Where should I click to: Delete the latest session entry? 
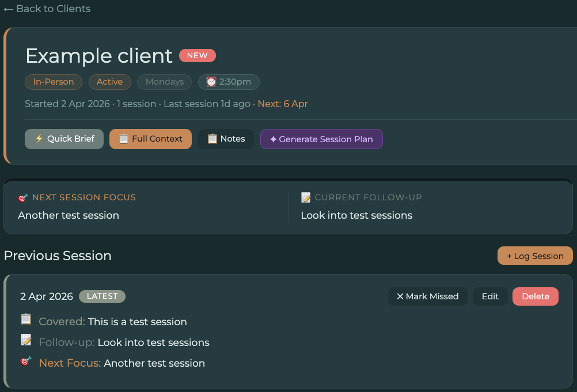[x=535, y=296]
